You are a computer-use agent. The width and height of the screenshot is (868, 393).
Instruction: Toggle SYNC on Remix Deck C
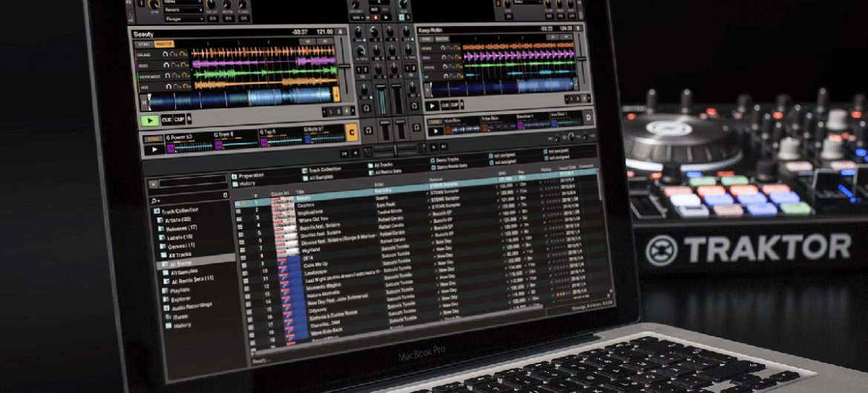pos(152,139)
